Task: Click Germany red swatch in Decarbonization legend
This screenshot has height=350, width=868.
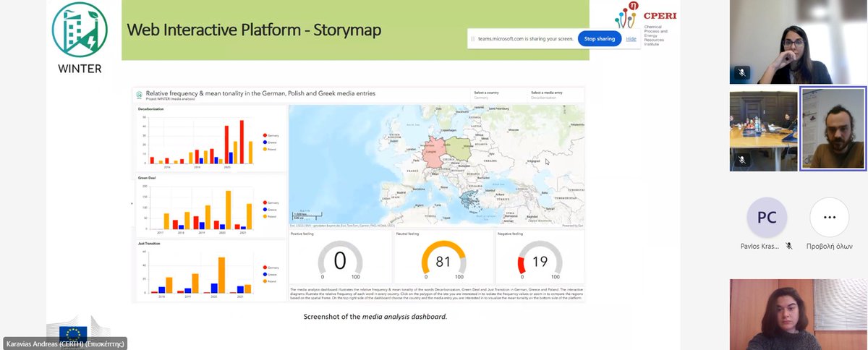Action: (265, 135)
